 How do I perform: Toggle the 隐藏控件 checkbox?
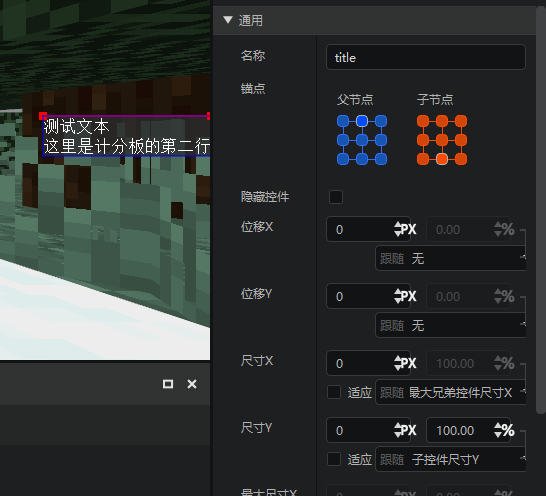(336, 197)
